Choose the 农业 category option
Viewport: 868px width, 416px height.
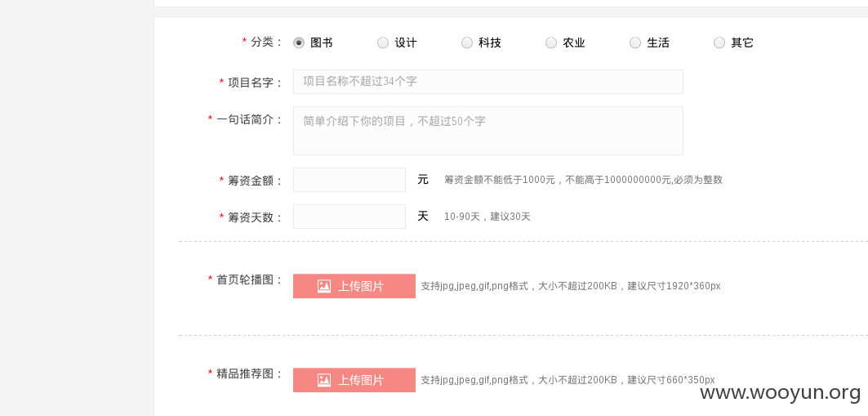[x=551, y=42]
